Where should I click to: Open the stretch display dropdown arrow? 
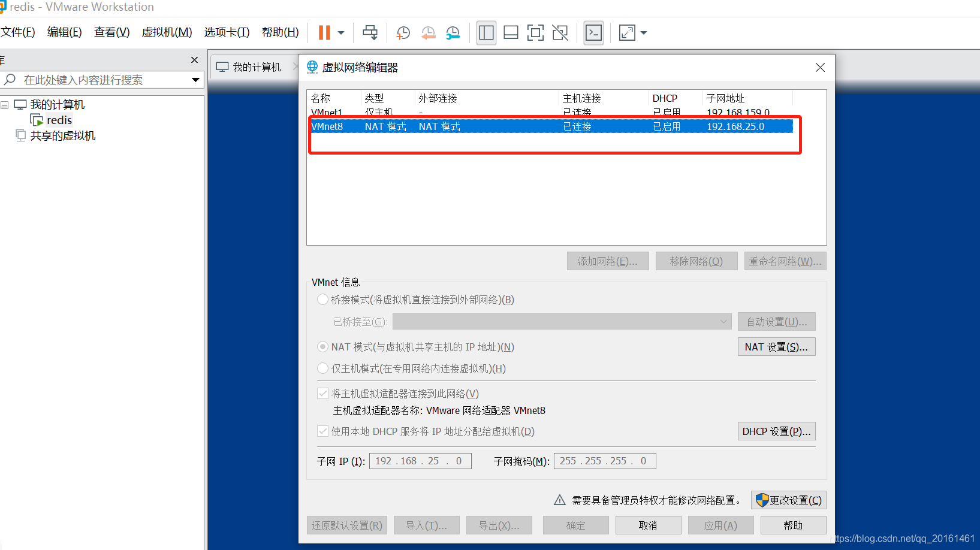[644, 33]
